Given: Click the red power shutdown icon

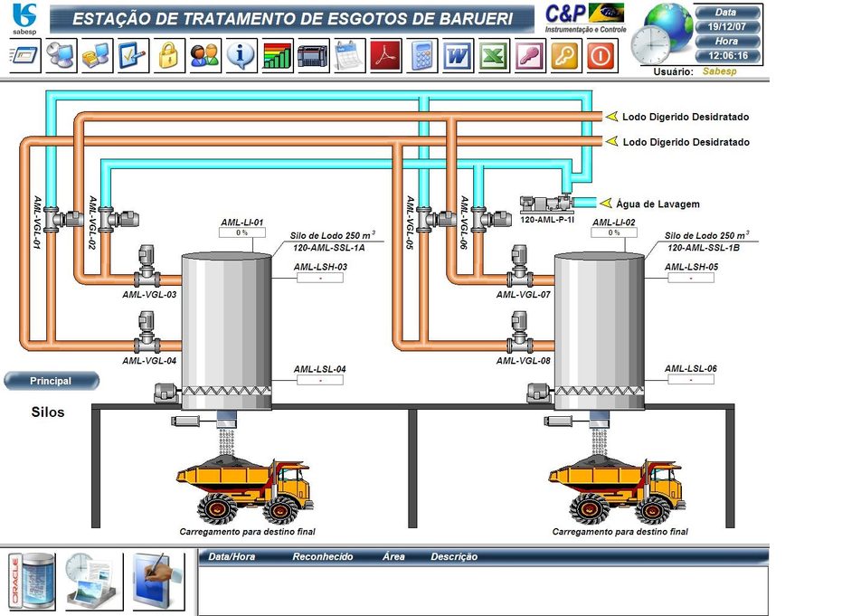Looking at the screenshot, I should (602, 56).
